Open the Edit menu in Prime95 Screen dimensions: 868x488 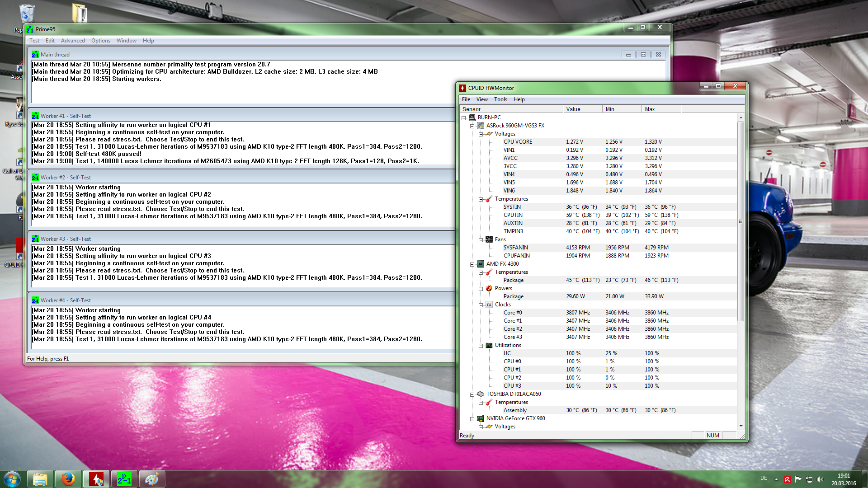pyautogui.click(x=50, y=41)
